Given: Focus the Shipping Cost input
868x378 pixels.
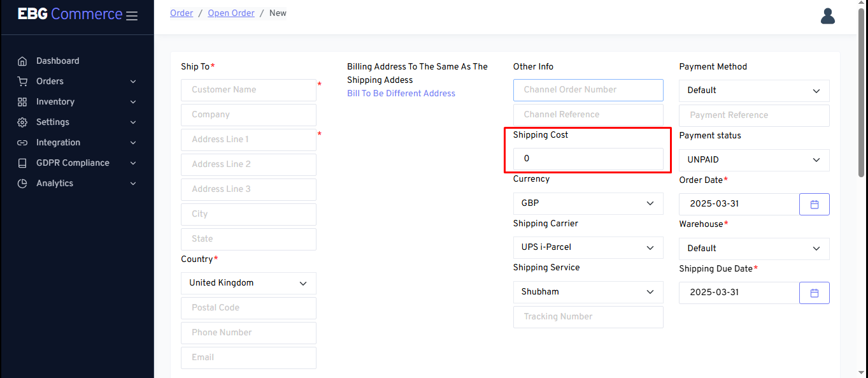Looking at the screenshot, I should [588, 159].
